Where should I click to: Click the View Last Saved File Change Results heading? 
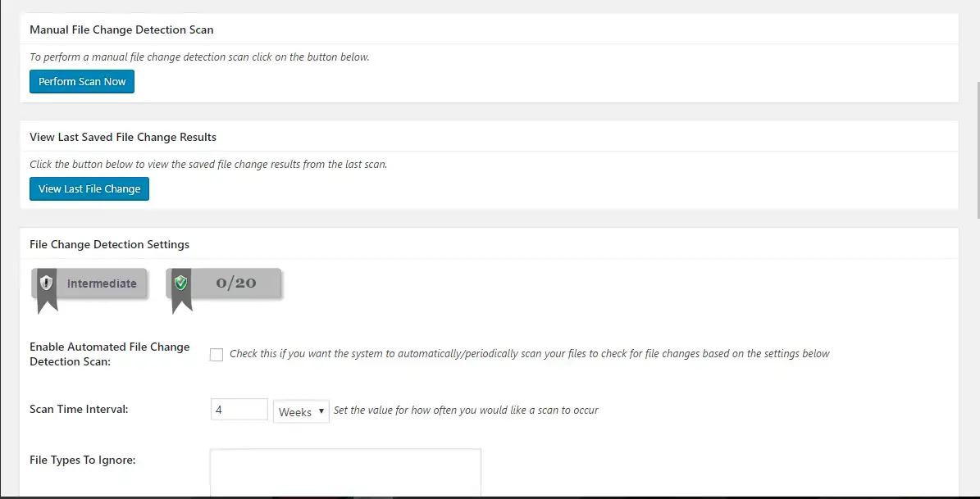coord(123,137)
